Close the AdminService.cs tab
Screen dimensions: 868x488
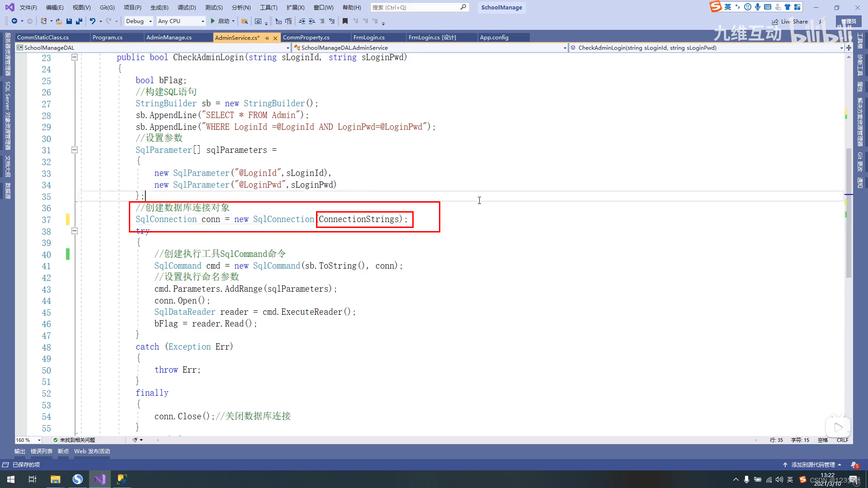pos(275,38)
